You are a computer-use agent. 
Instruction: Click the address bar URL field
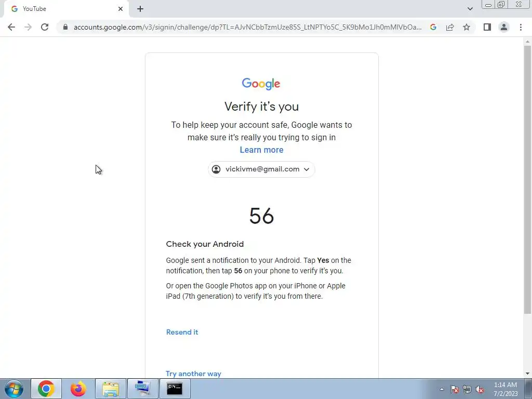click(247, 27)
